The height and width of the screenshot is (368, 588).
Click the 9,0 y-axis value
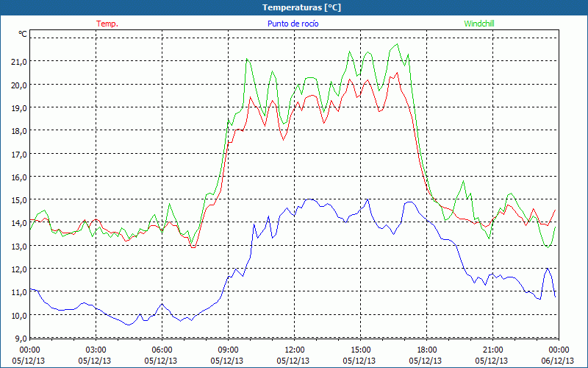(21, 338)
